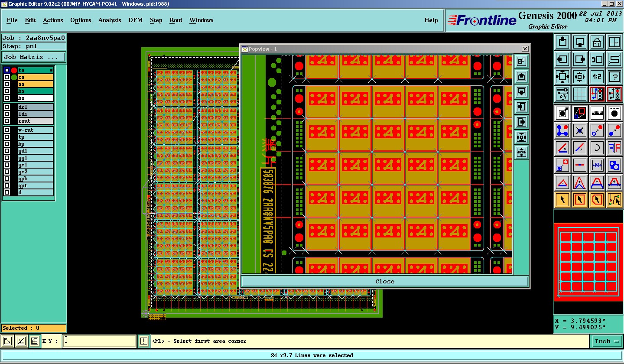The width and height of the screenshot is (624, 364).
Task: Open the Options menu
Action: [x=81, y=20]
